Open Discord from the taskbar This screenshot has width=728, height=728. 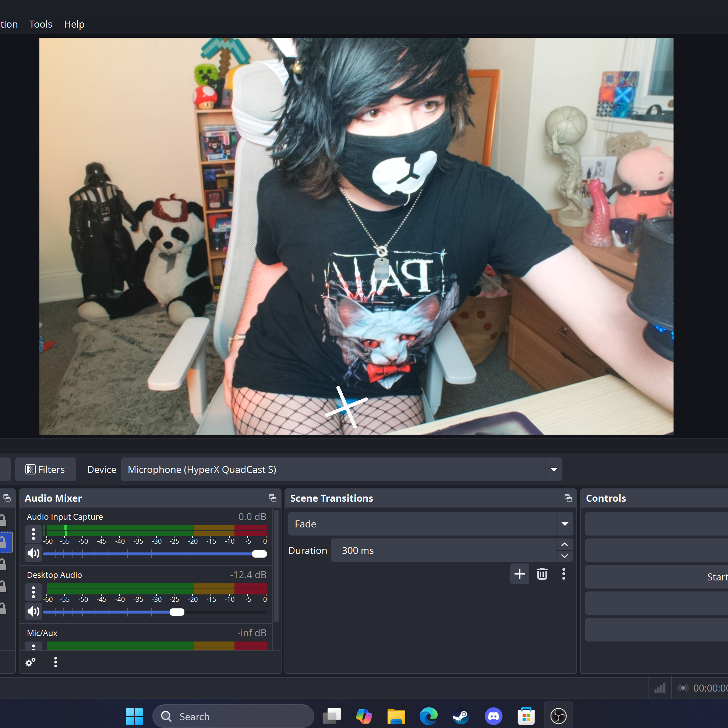tap(494, 716)
